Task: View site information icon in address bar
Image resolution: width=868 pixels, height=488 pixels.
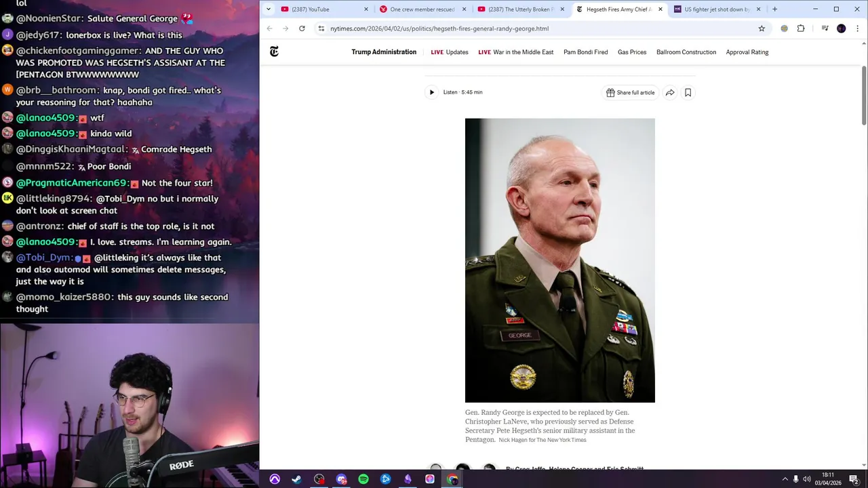Action: pyautogui.click(x=321, y=28)
